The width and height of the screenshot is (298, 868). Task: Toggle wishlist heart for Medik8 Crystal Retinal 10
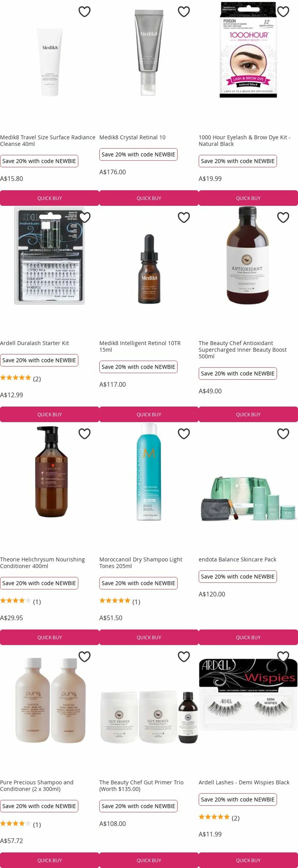tap(184, 12)
